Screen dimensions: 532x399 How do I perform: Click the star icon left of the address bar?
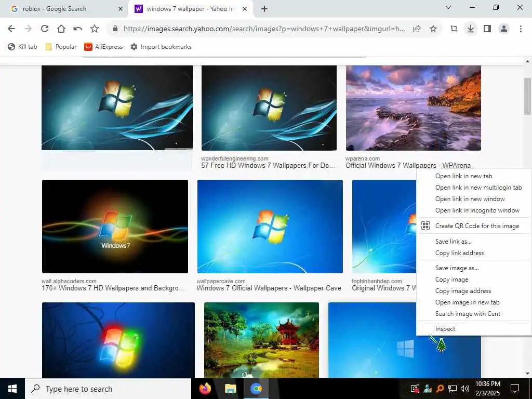tap(95, 29)
